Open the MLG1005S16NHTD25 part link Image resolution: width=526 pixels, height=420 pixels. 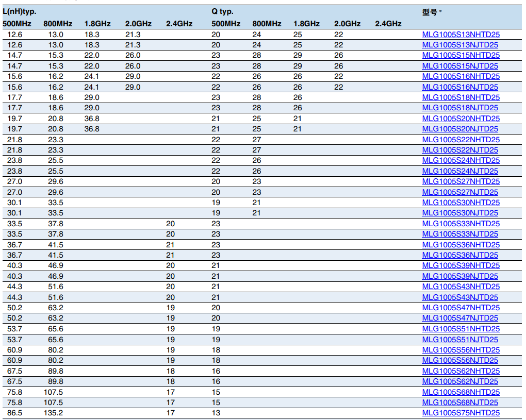[461, 76]
